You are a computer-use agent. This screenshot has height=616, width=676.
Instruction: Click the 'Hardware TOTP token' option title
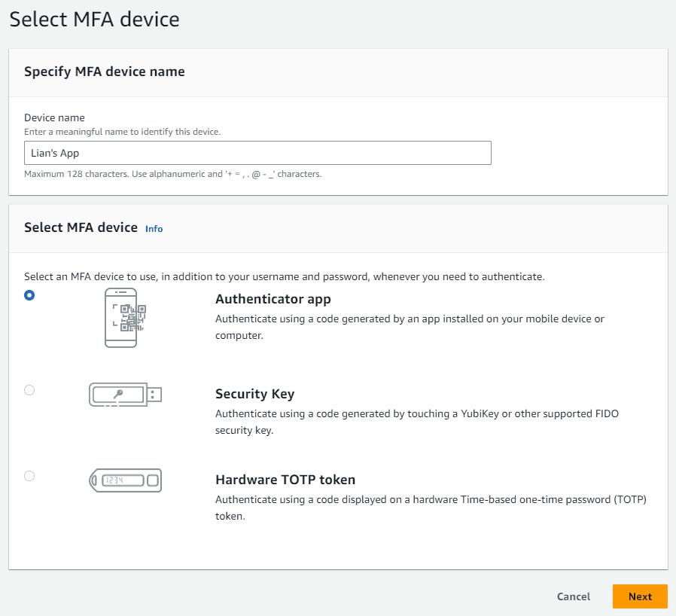tap(285, 480)
